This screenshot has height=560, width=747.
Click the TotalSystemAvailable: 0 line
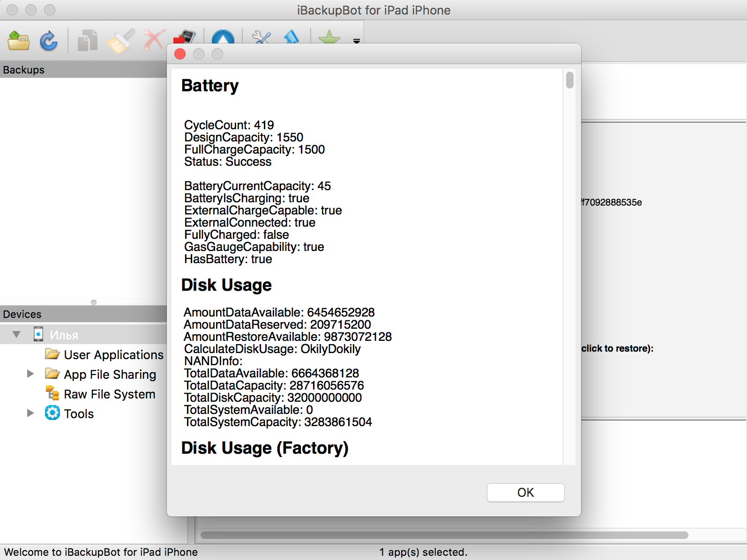248,410
